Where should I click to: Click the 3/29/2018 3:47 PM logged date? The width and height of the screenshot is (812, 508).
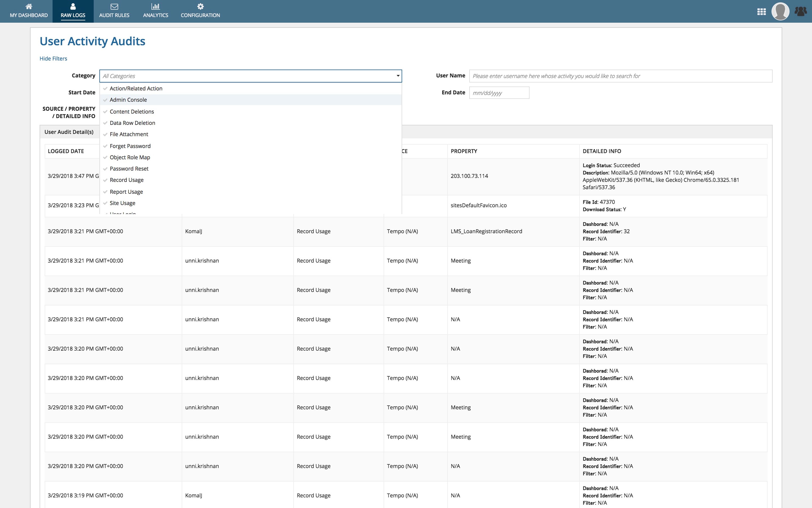pyautogui.click(x=73, y=176)
